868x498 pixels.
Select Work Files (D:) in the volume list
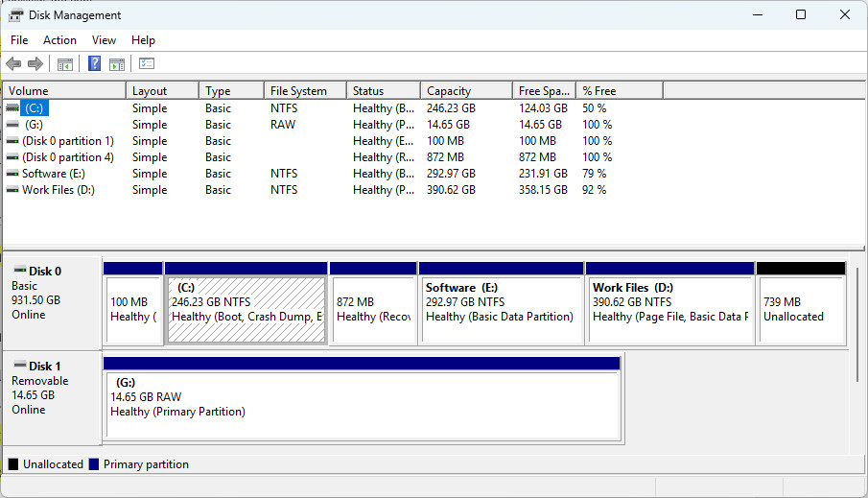coord(59,190)
